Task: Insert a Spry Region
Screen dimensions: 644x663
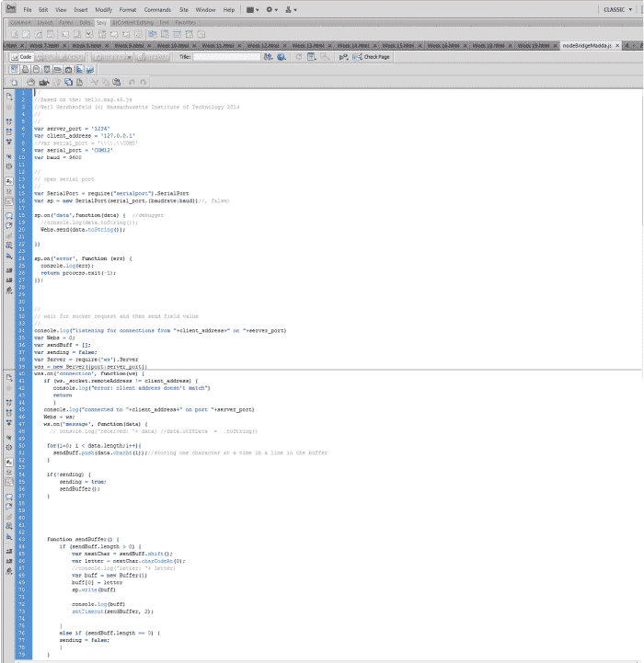Action: pos(27,34)
